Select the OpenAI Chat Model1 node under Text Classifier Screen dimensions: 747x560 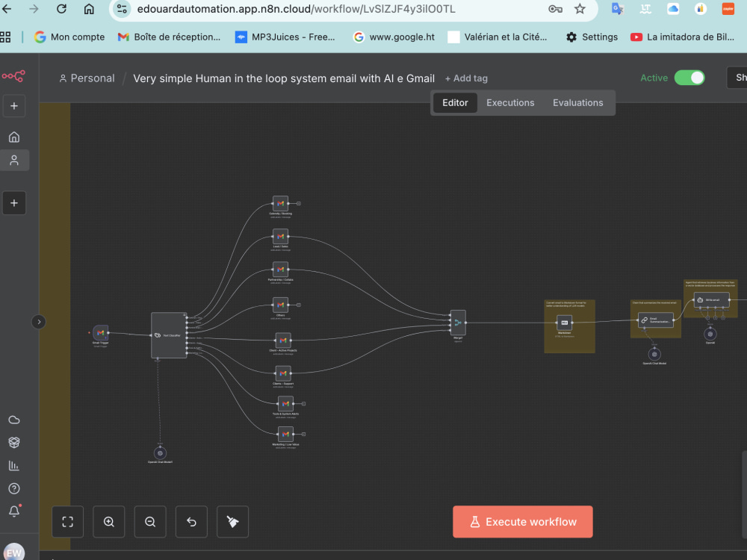click(160, 453)
